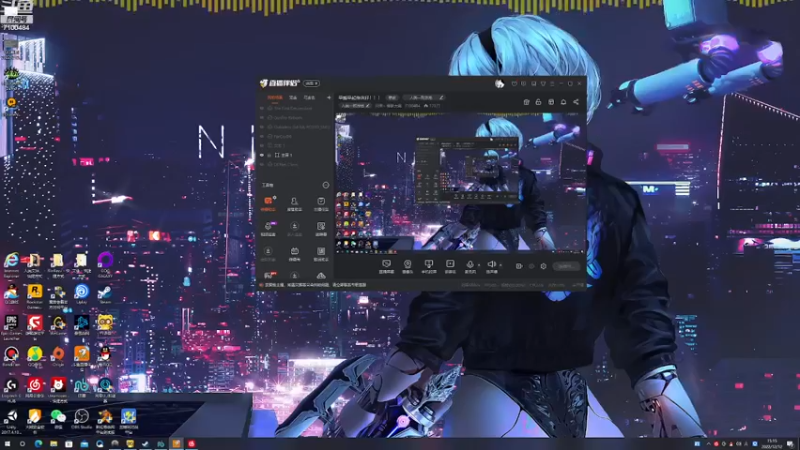Open the OBS Studio desktop shortcut
Image resolution: width=800 pixels, height=450 pixels.
pos(82,419)
